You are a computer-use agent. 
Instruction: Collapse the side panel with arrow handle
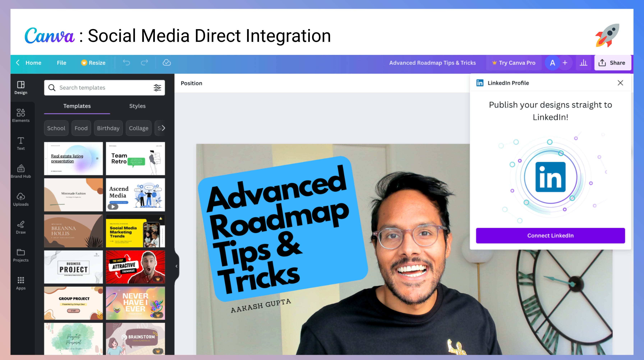(176, 266)
